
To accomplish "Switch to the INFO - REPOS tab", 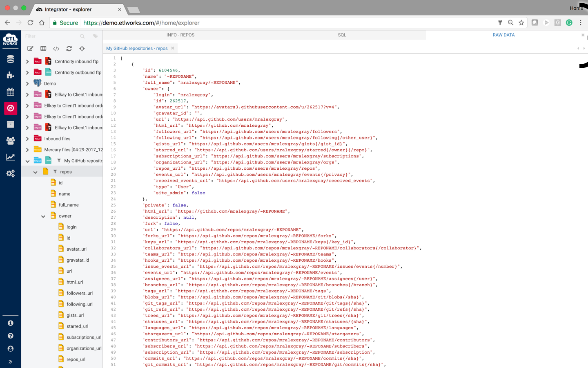I will pyautogui.click(x=180, y=35).
